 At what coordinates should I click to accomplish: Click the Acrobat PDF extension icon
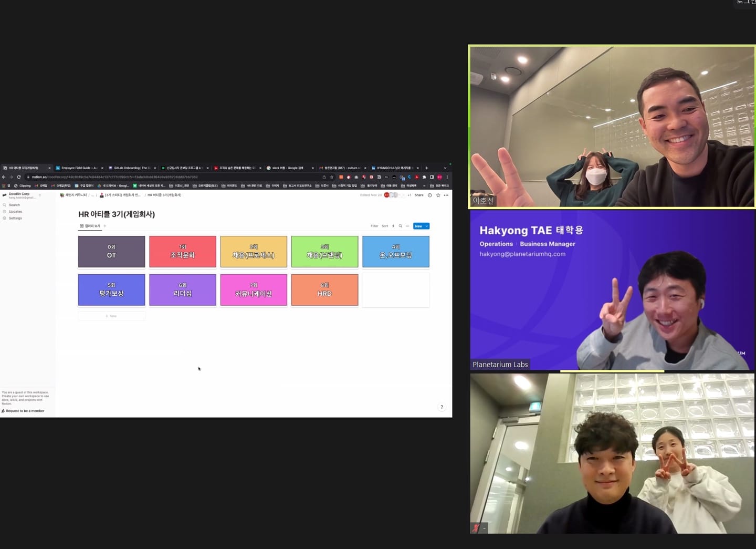417,177
